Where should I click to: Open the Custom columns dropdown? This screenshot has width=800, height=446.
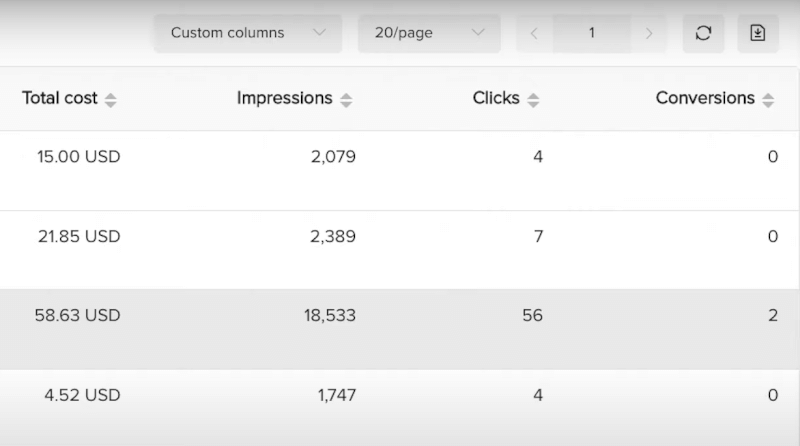(x=248, y=33)
